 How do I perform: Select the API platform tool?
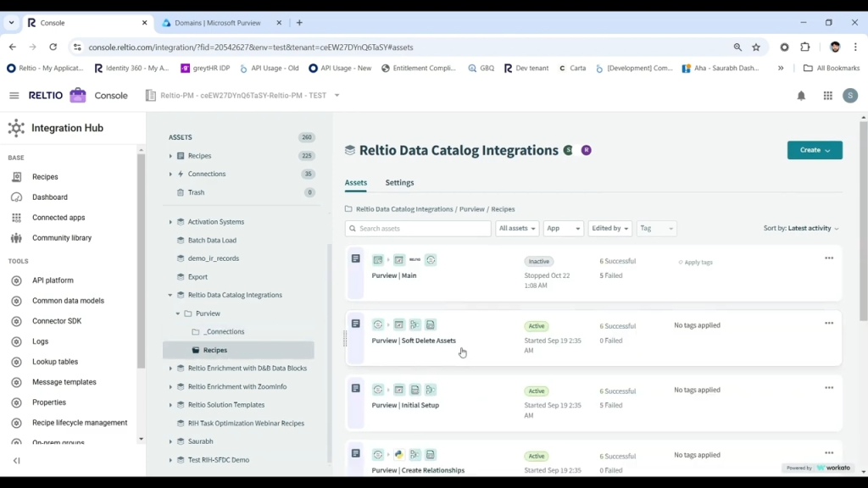pos(52,280)
